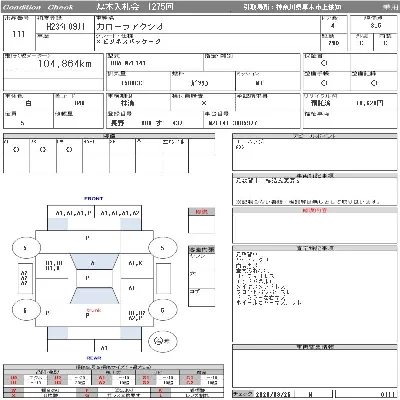Click the body color value 白
Image resolution: width=400 pixels, height=400 pixels.
click(x=28, y=103)
